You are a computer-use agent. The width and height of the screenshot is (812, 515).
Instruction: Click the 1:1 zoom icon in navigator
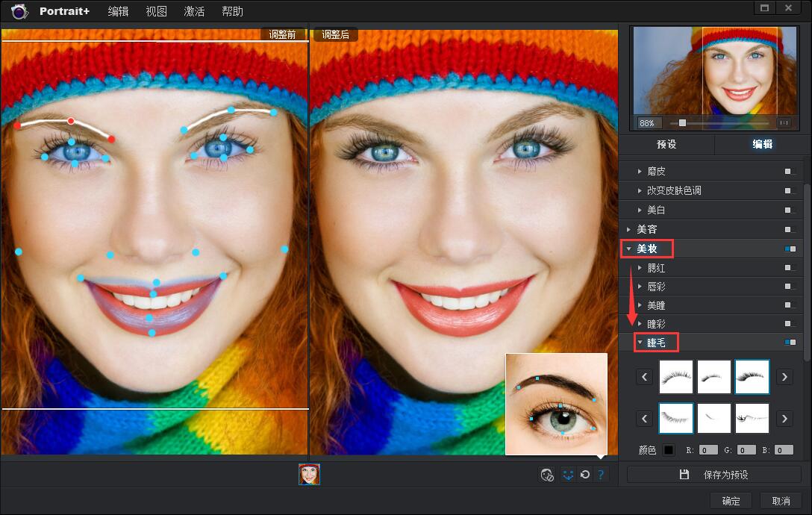point(784,123)
